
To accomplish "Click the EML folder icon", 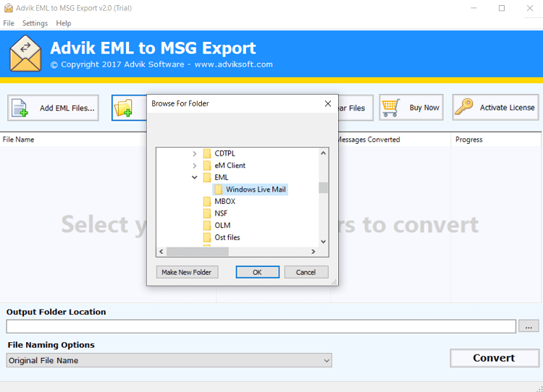I will tap(207, 177).
